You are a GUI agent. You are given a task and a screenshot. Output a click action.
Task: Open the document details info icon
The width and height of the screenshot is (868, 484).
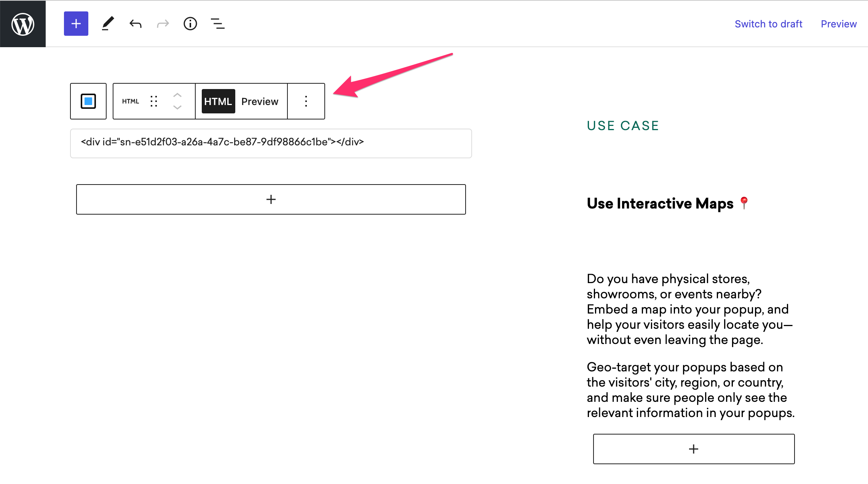[x=190, y=24]
